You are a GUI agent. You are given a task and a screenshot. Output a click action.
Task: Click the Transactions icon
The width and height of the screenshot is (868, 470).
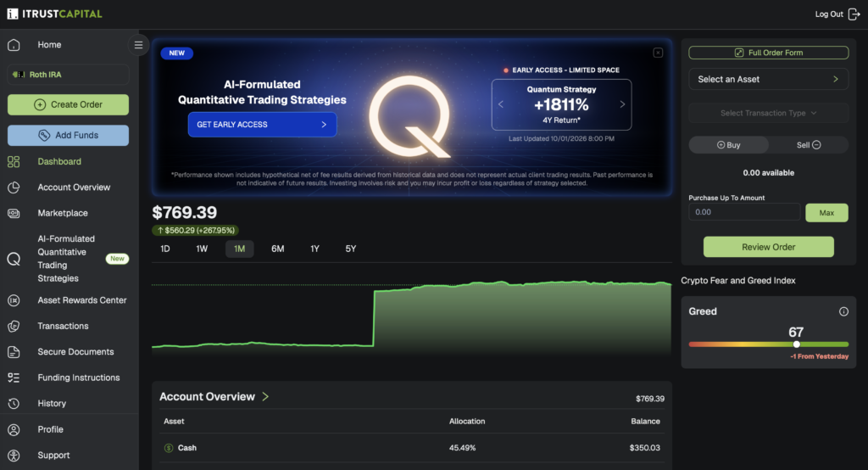click(x=14, y=326)
